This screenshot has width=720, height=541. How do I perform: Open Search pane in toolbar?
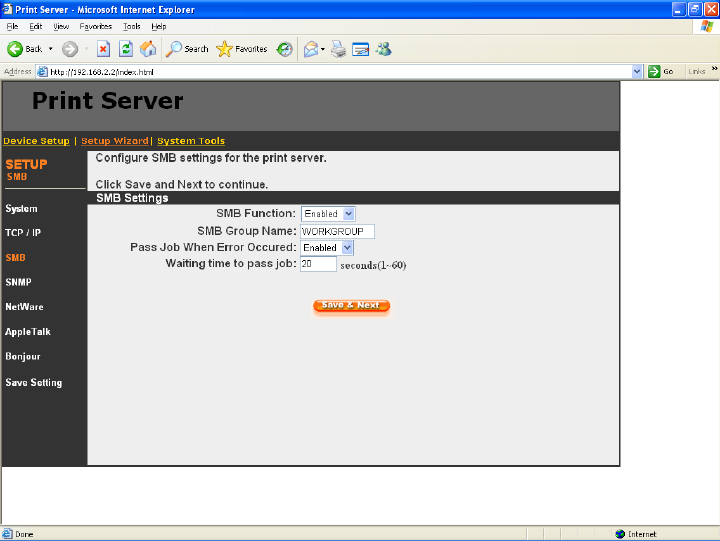187,49
